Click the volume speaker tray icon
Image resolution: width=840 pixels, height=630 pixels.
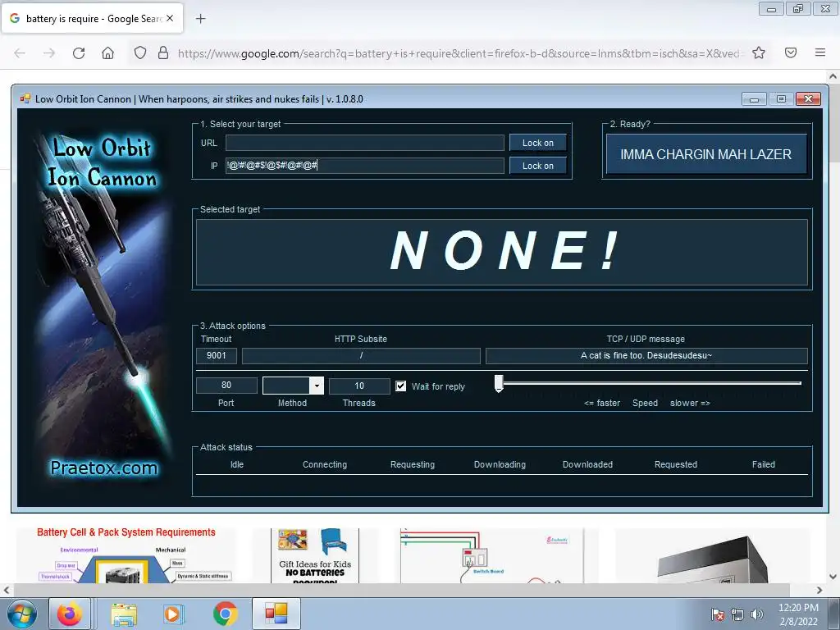[756, 614]
